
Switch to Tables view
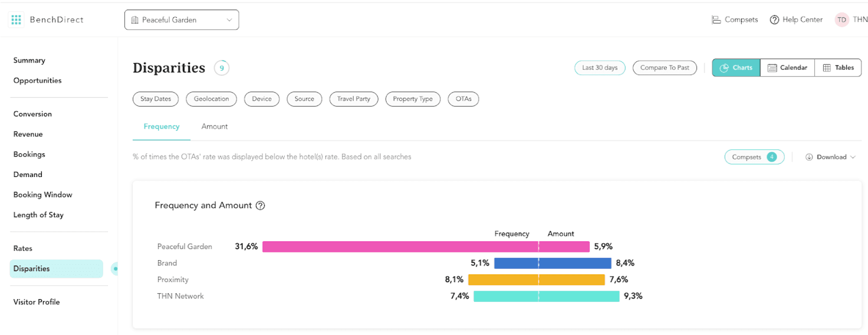pyautogui.click(x=837, y=68)
